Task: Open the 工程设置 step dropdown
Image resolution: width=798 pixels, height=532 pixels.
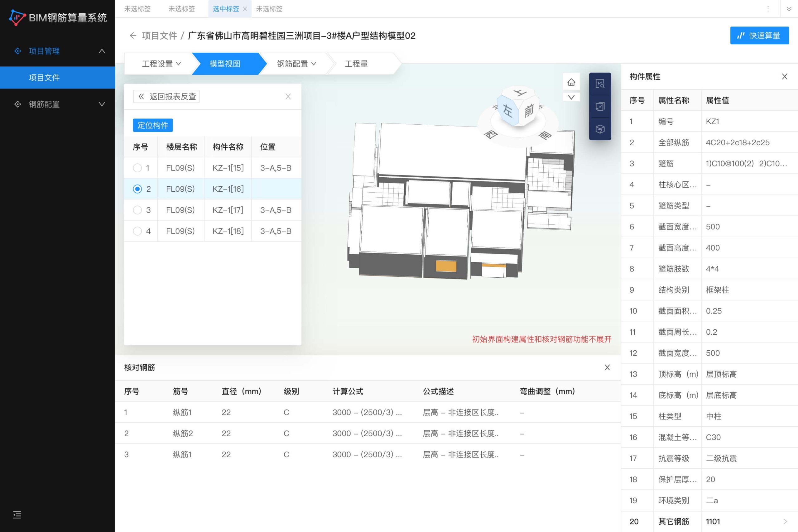Action: pyautogui.click(x=161, y=64)
